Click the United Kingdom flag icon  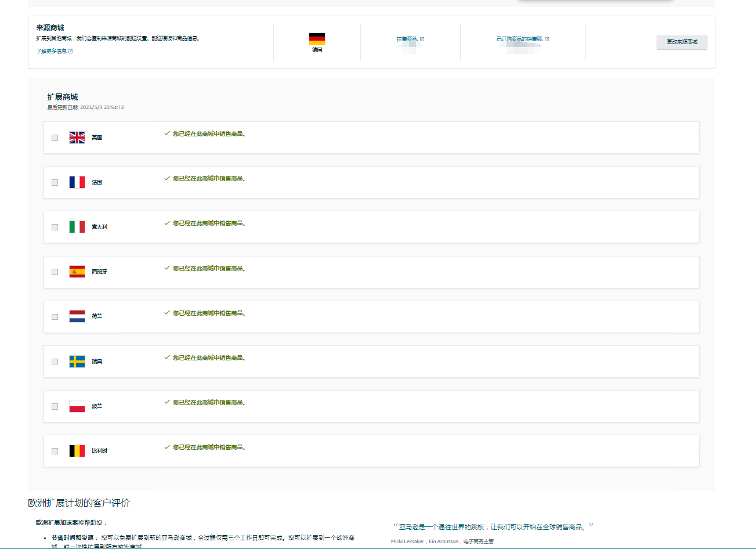(x=77, y=138)
